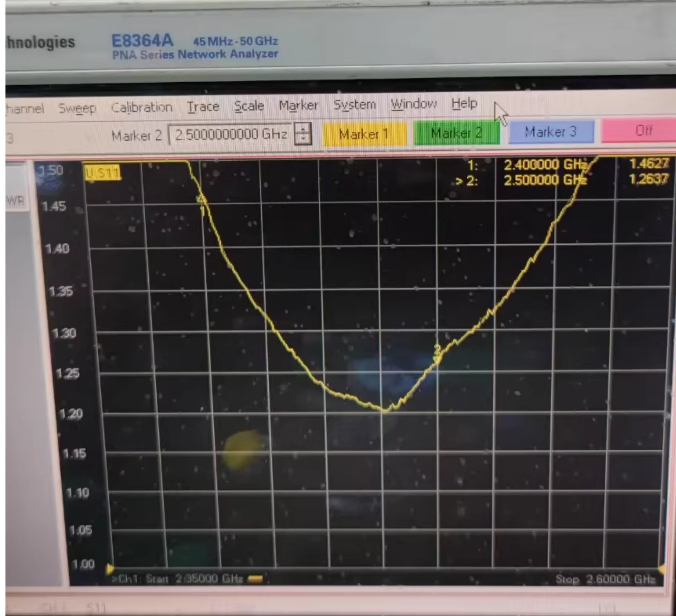Select the blue Marker 3 button
Image resolution: width=676 pixels, height=616 pixels.
coord(551,132)
